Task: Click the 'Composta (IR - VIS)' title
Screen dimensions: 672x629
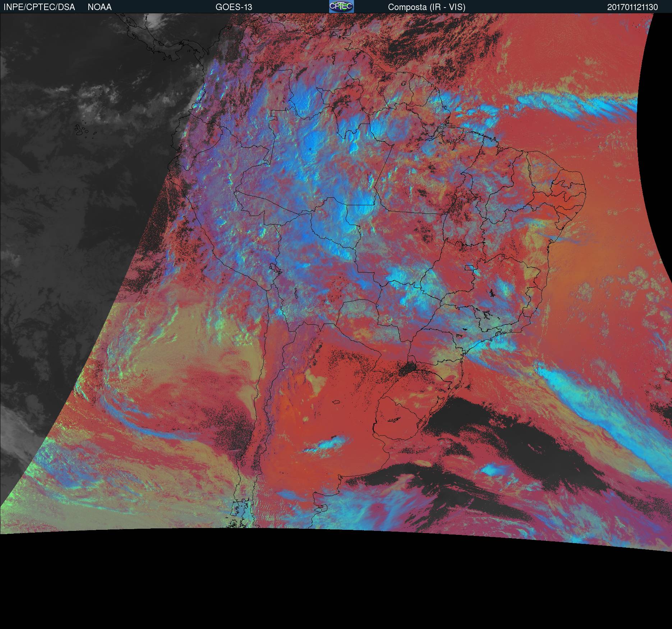Action: tap(427, 7)
